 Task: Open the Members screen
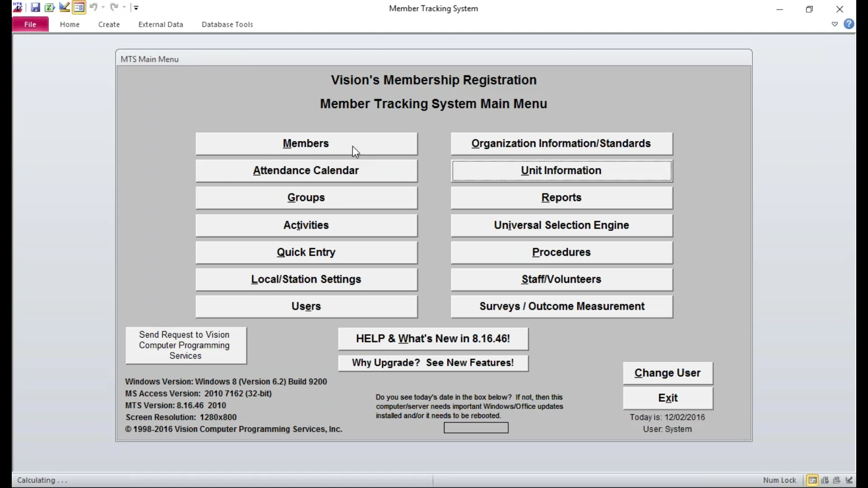pyautogui.click(x=307, y=144)
